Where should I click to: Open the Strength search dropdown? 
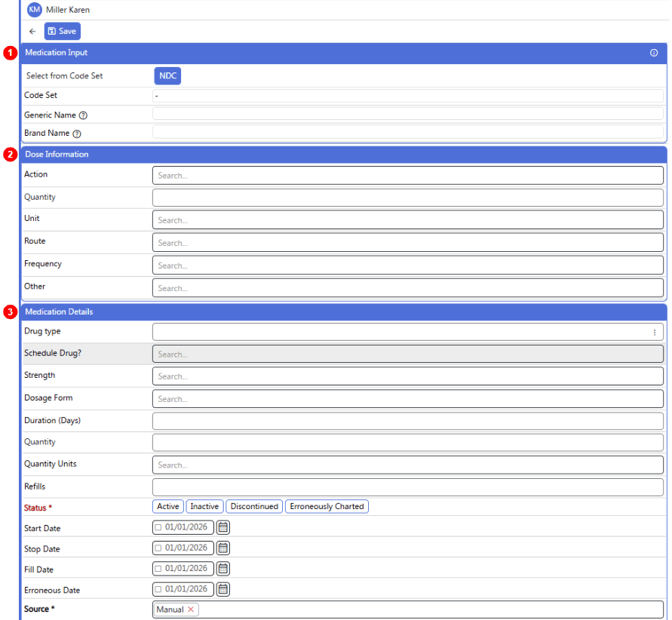tap(408, 376)
